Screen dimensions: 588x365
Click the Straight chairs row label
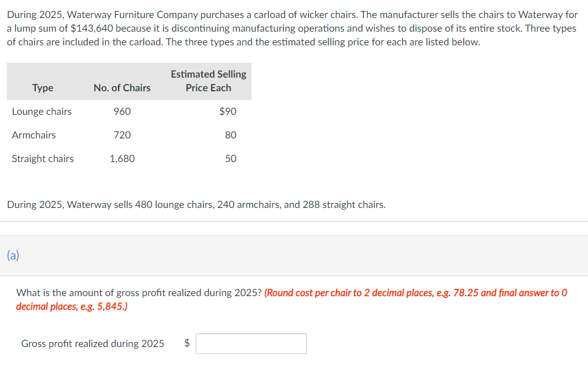tap(43, 158)
